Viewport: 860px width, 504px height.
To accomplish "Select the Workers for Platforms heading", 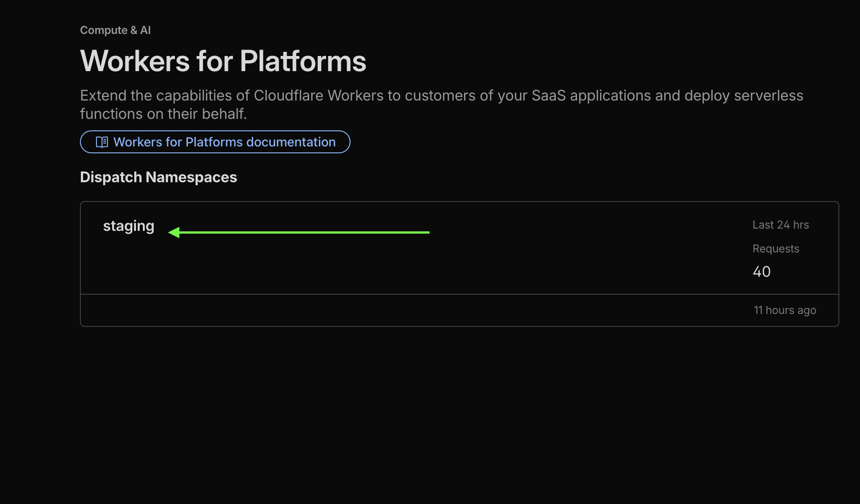I will [x=223, y=61].
